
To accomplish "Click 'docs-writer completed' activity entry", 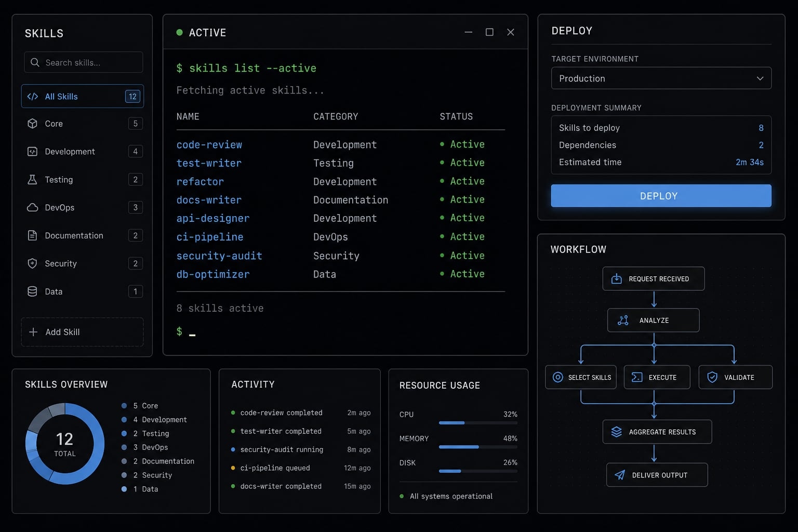I will (301, 486).
